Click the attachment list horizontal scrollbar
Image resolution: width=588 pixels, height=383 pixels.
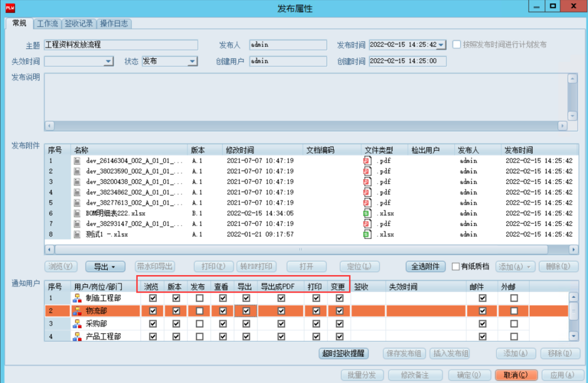[x=299, y=250]
